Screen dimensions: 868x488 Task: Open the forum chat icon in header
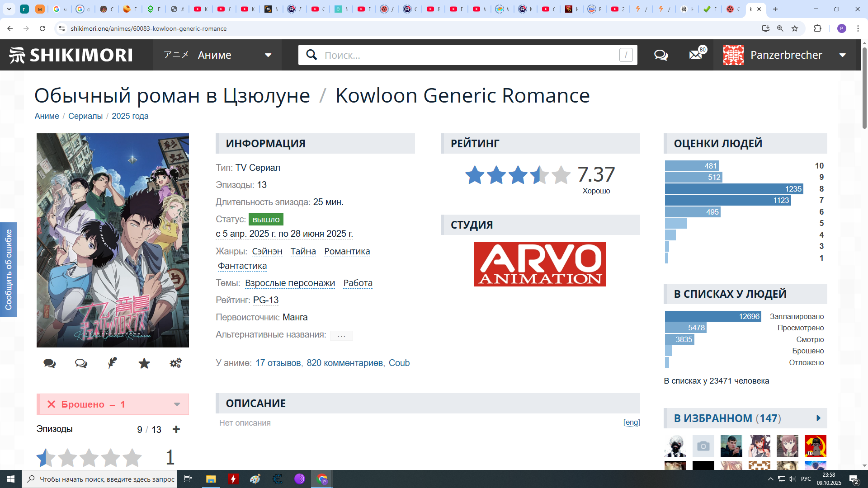point(661,55)
